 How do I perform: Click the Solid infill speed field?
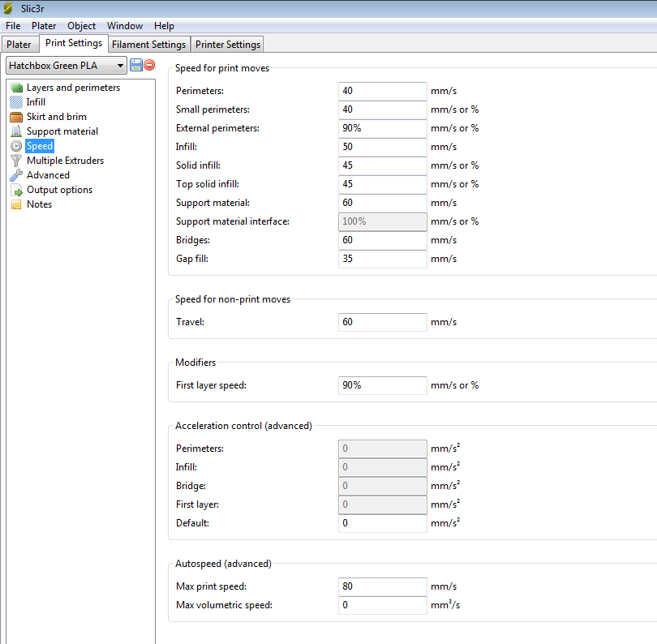[383, 165]
